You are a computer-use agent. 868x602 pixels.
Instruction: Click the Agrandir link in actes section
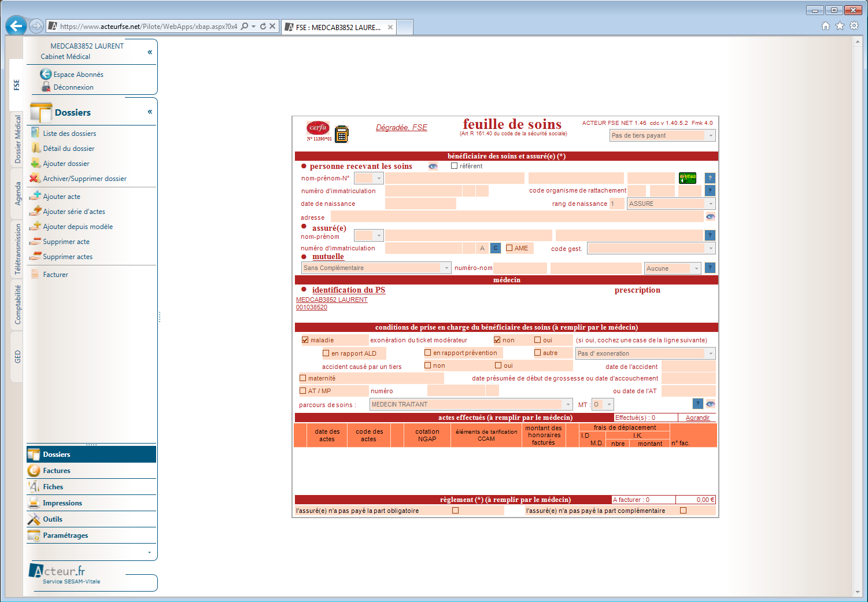697,418
